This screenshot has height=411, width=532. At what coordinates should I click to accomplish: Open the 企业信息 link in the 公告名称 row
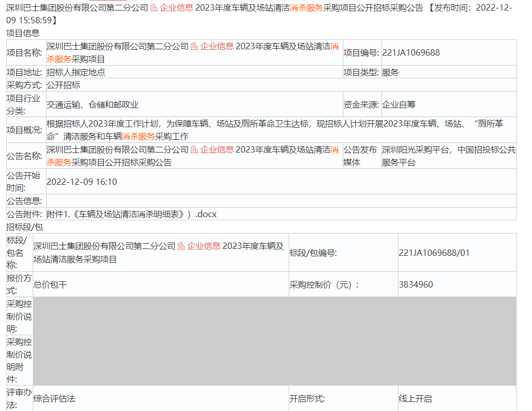[x=217, y=149]
